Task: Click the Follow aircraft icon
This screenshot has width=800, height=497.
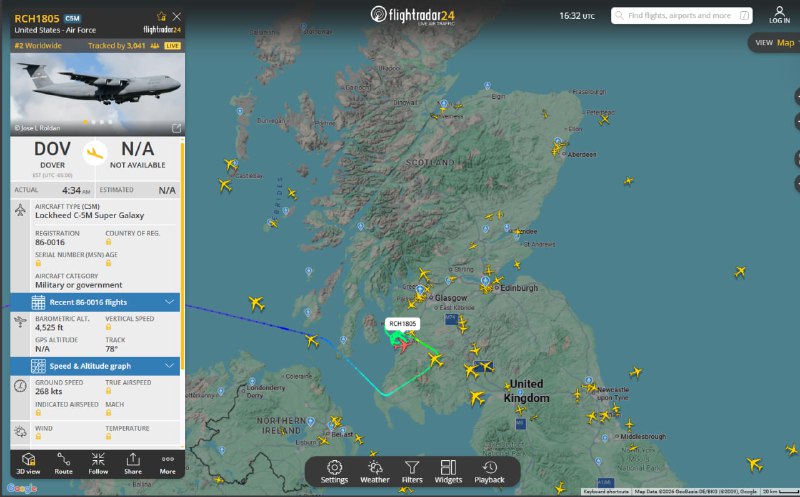Action: [98, 462]
